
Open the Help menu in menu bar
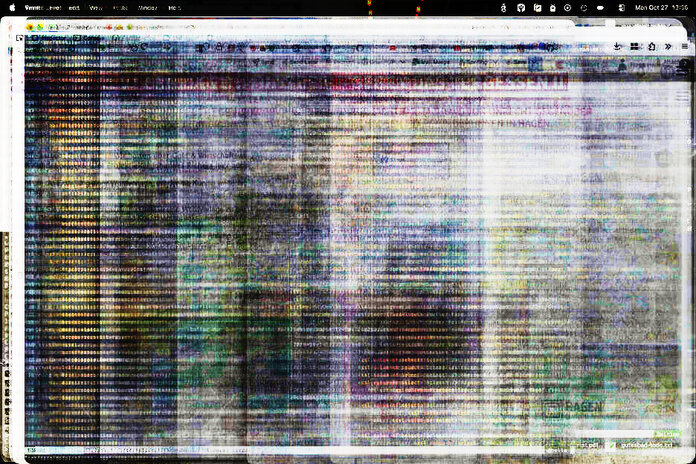(175, 7)
